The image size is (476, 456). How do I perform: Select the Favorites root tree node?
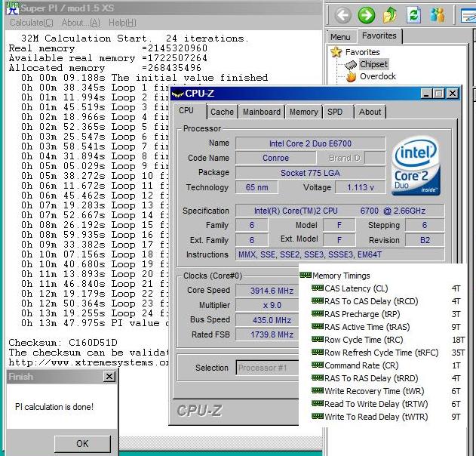pyautogui.click(x=362, y=52)
